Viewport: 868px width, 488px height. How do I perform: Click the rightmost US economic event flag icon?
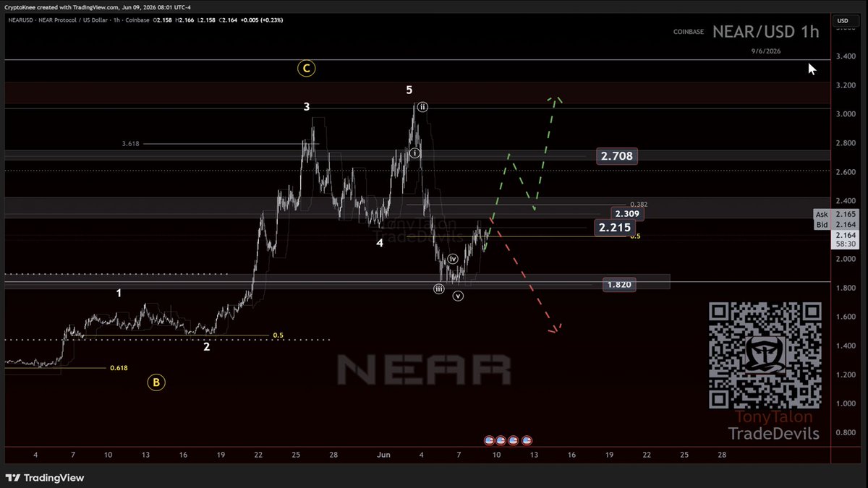click(x=527, y=440)
